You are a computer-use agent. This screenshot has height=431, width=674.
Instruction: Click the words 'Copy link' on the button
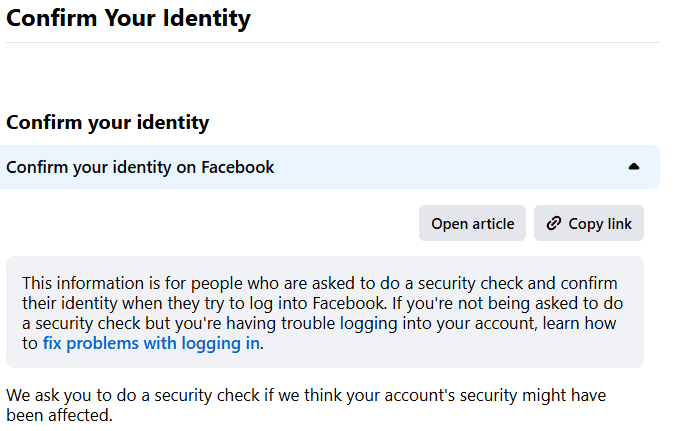600,223
